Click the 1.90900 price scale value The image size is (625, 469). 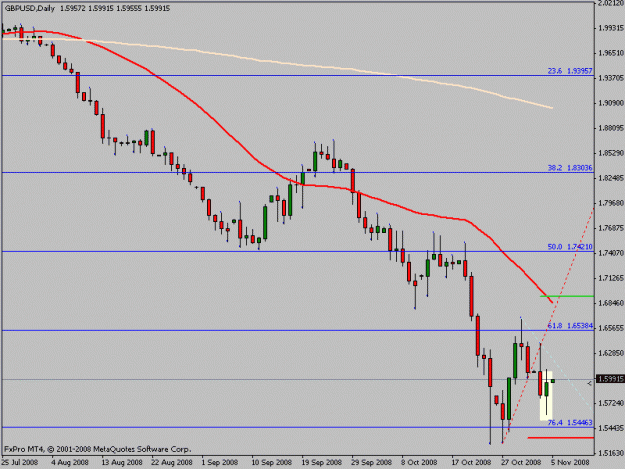tap(611, 103)
